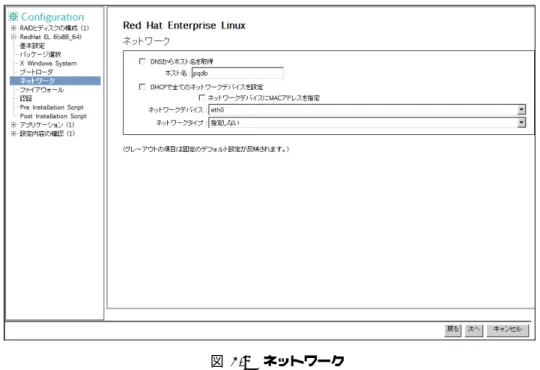Open Post Installation Script page
Viewport: 540px width, 370px height.
53,116
